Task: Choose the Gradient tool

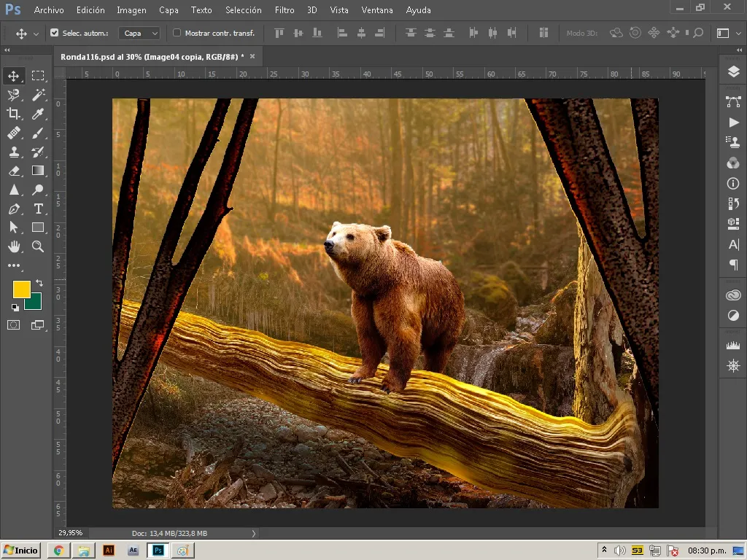Action: coord(38,171)
